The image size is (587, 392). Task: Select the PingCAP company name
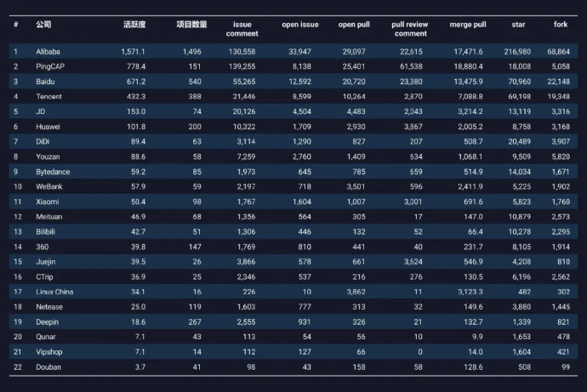pyautogui.click(x=50, y=66)
